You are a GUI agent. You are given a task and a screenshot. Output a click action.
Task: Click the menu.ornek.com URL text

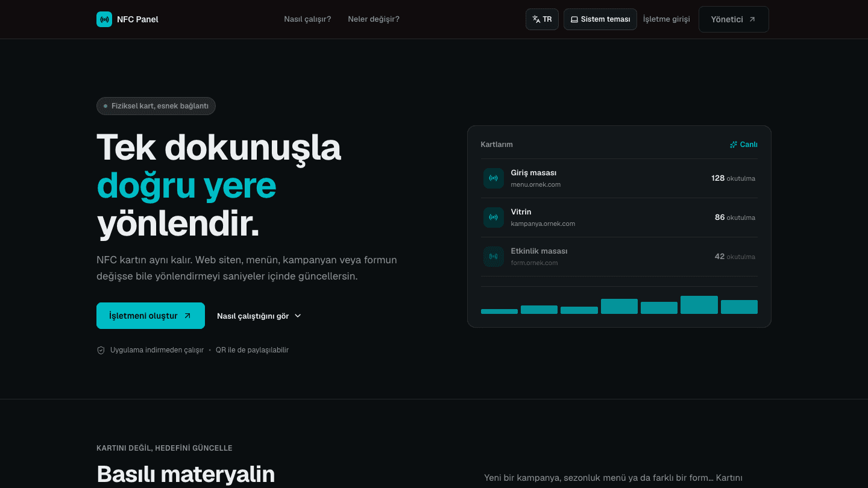[x=536, y=184]
